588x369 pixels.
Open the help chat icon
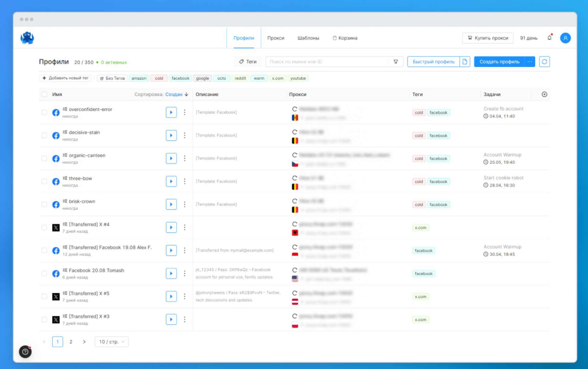coord(25,351)
